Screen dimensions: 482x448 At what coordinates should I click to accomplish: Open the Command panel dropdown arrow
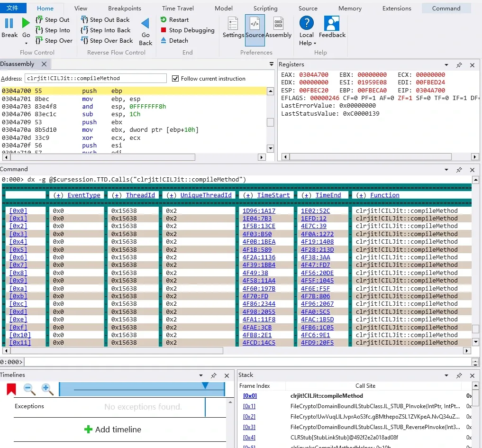(446, 170)
